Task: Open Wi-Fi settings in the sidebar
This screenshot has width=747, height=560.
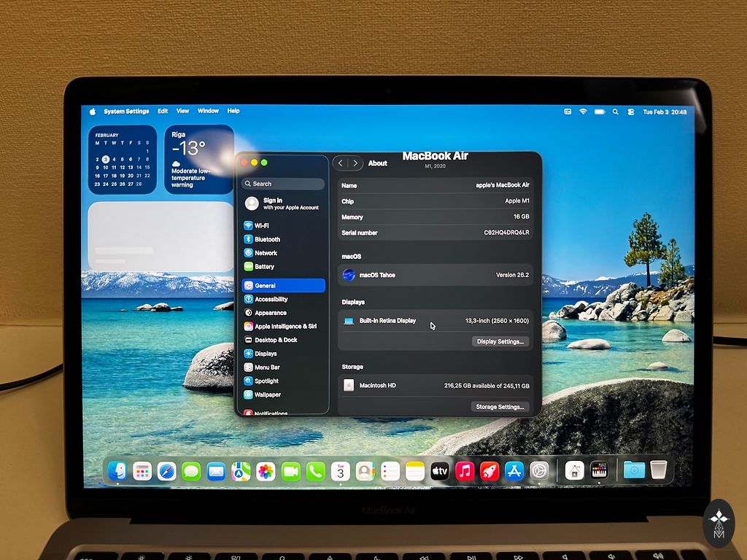Action: point(261,226)
